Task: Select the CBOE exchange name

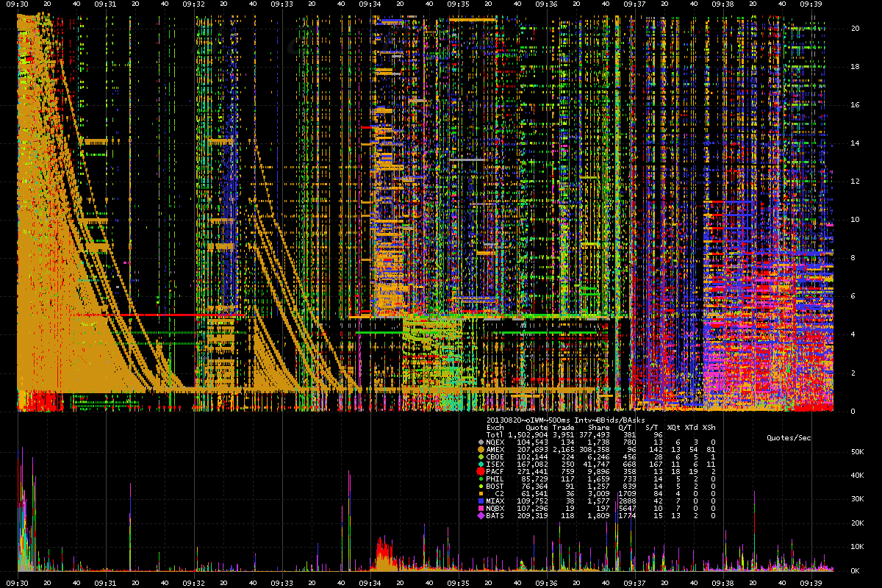Action: [x=495, y=456]
